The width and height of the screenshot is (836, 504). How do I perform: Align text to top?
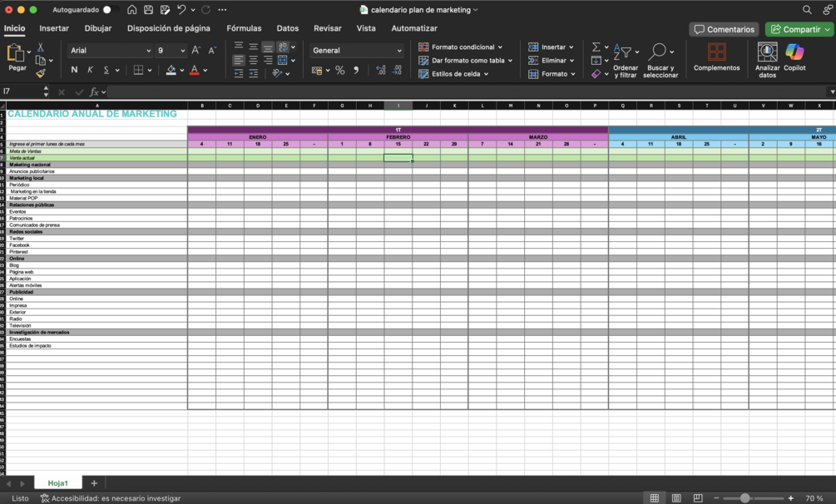point(239,47)
